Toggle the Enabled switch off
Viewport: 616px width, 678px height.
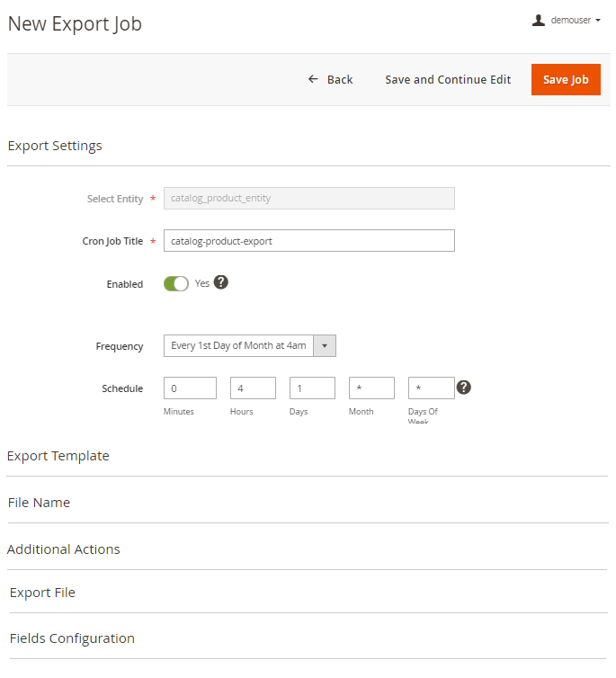click(x=176, y=283)
